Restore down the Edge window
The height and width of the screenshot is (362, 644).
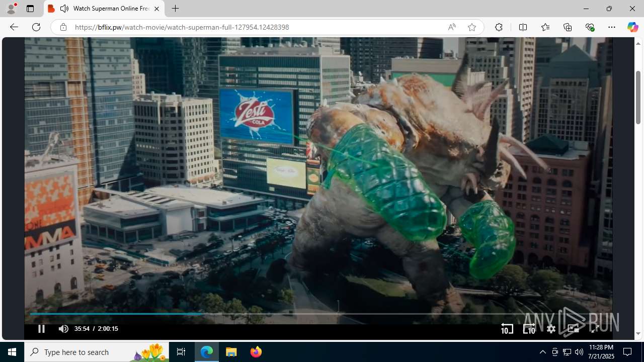tap(609, 9)
